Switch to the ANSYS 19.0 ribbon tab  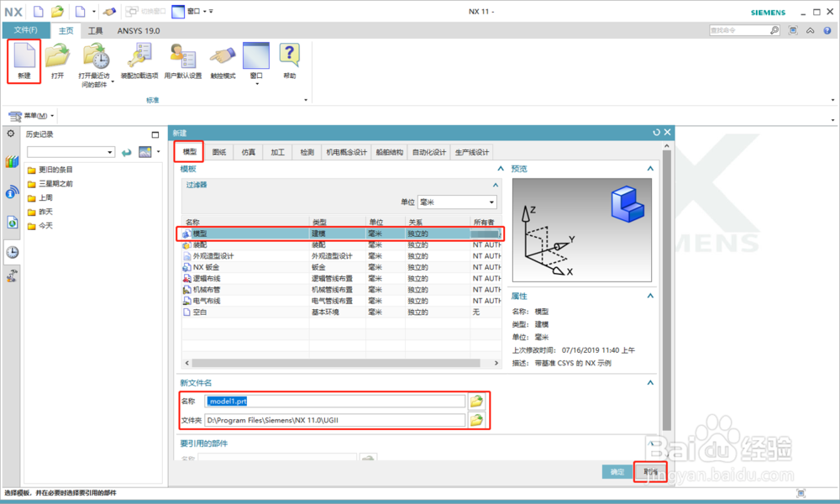coord(139,30)
